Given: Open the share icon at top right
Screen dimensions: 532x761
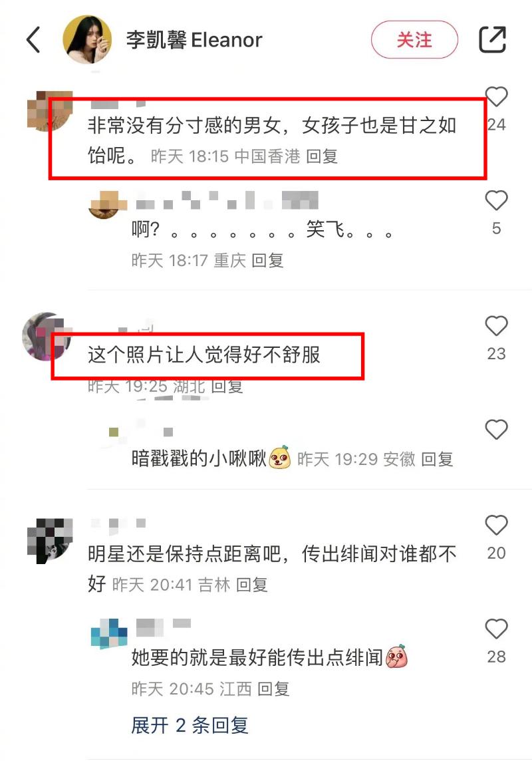Looking at the screenshot, I should (492, 39).
